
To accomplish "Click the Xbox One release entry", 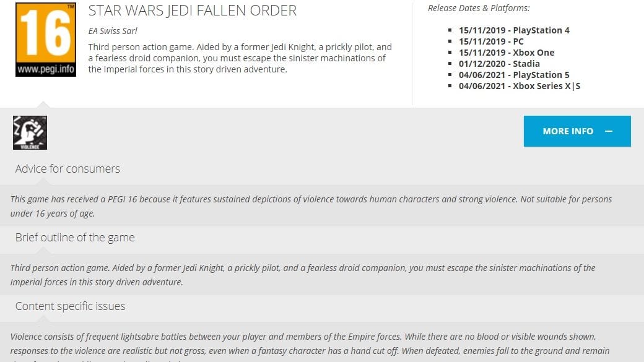I will point(507,53).
